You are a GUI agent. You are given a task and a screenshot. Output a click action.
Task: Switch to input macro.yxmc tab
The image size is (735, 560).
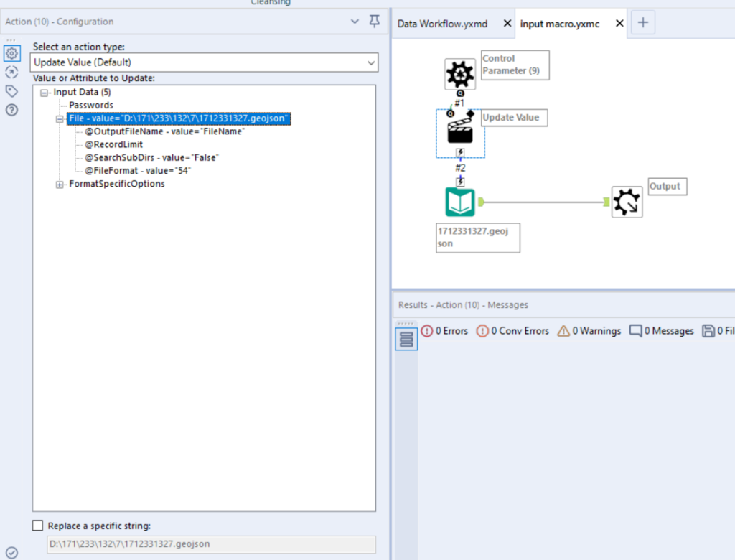pyautogui.click(x=560, y=24)
